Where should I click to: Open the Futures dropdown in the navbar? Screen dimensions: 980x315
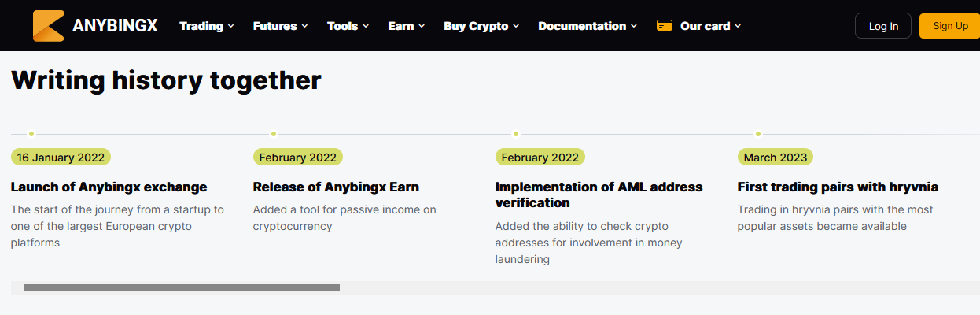click(x=281, y=26)
